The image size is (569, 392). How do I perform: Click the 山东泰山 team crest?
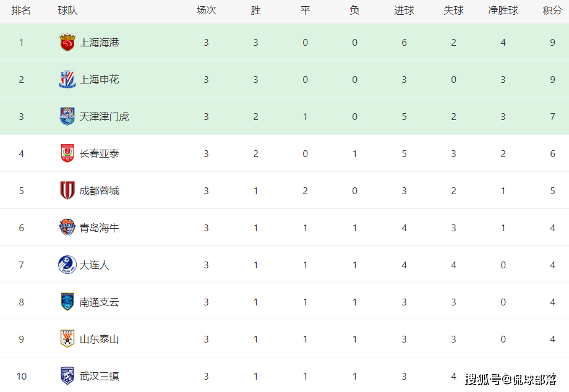pos(67,339)
